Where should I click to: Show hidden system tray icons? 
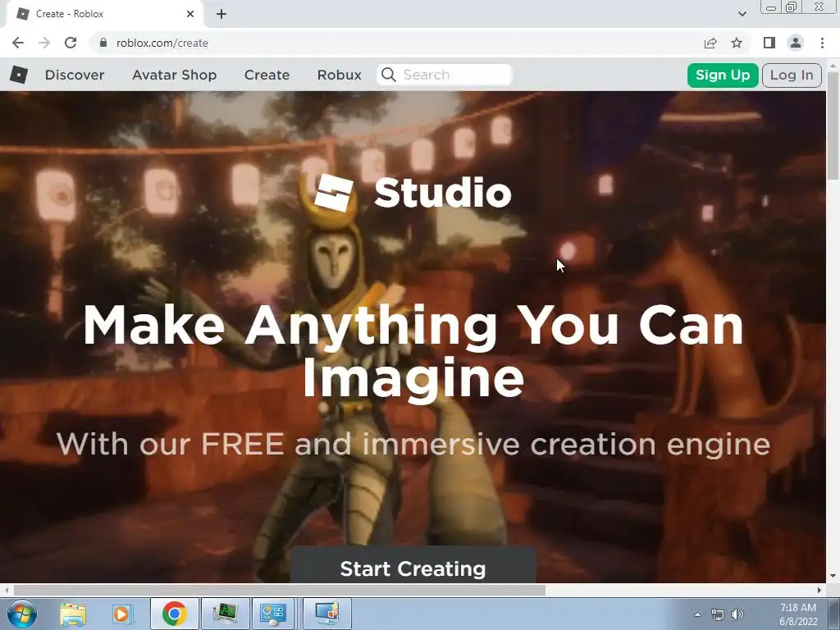coord(697,614)
